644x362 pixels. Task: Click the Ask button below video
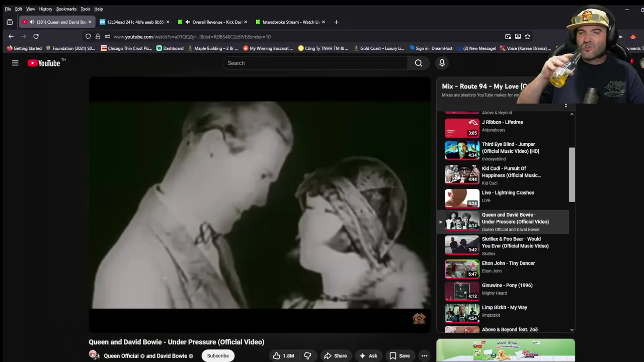(368, 355)
